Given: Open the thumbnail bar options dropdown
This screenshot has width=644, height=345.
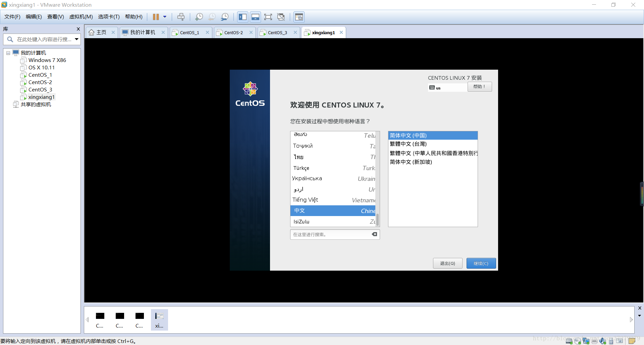Looking at the screenshot, I should (x=640, y=316).
